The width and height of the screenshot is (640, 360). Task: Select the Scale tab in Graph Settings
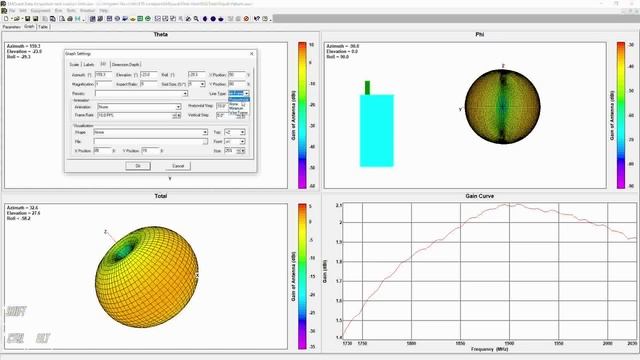click(x=74, y=64)
